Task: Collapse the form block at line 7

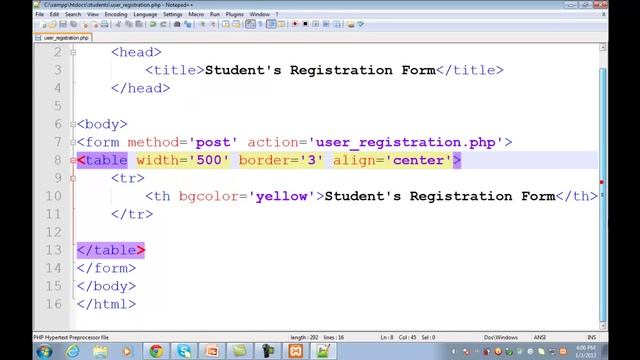Action: pyautogui.click(x=73, y=142)
